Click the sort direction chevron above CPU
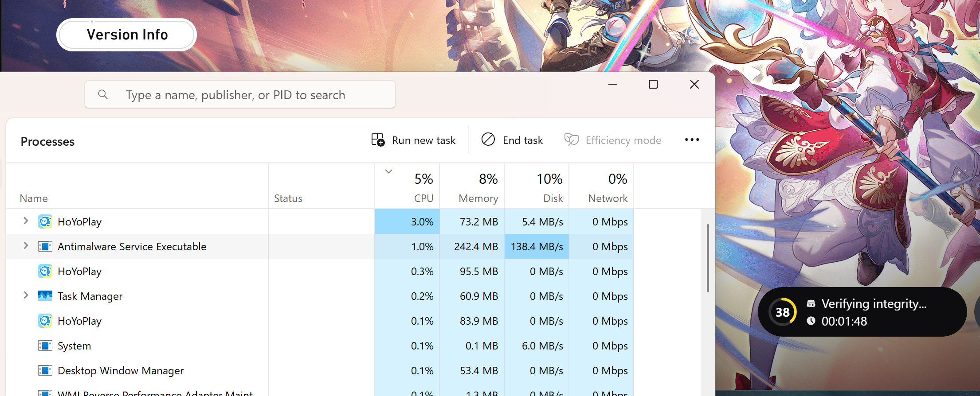The image size is (980, 396). 389,171
